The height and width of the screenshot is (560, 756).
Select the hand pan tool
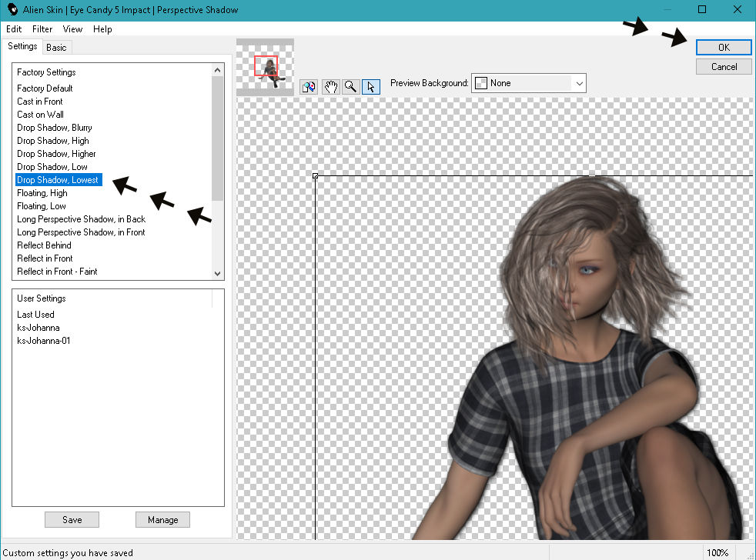331,87
